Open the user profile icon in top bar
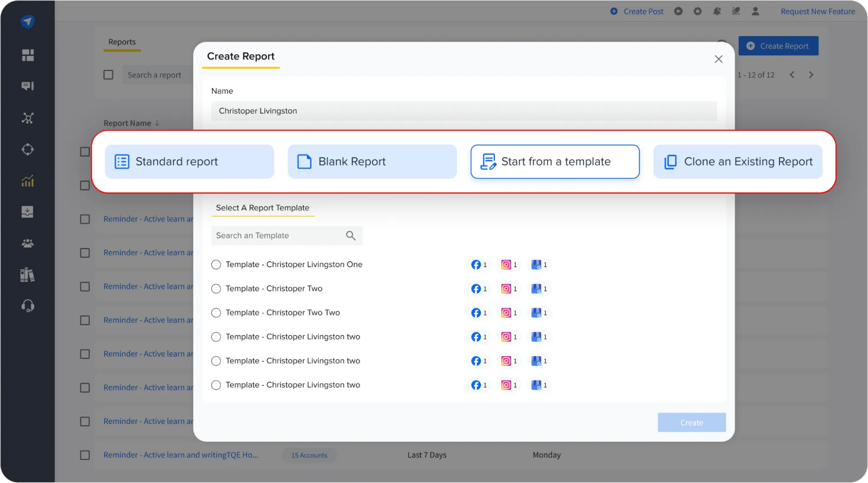 coord(756,11)
